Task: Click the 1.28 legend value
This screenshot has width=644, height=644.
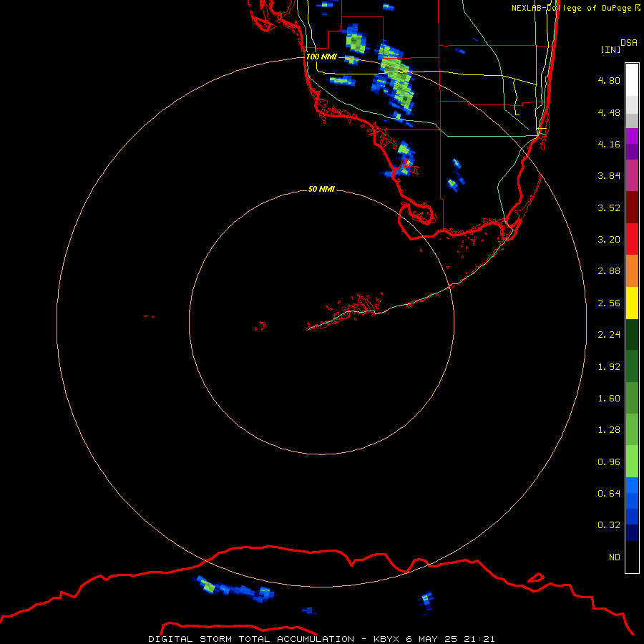Action: tap(609, 429)
